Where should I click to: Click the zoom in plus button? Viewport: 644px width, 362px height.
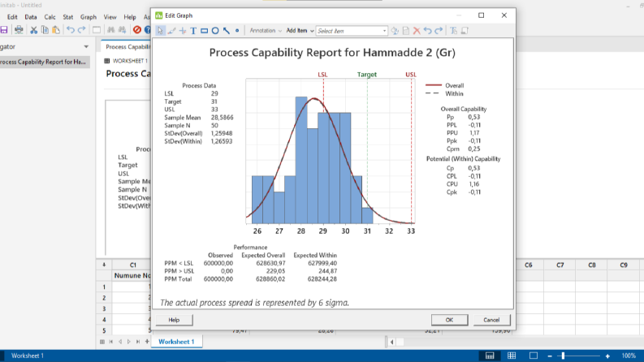(607, 356)
